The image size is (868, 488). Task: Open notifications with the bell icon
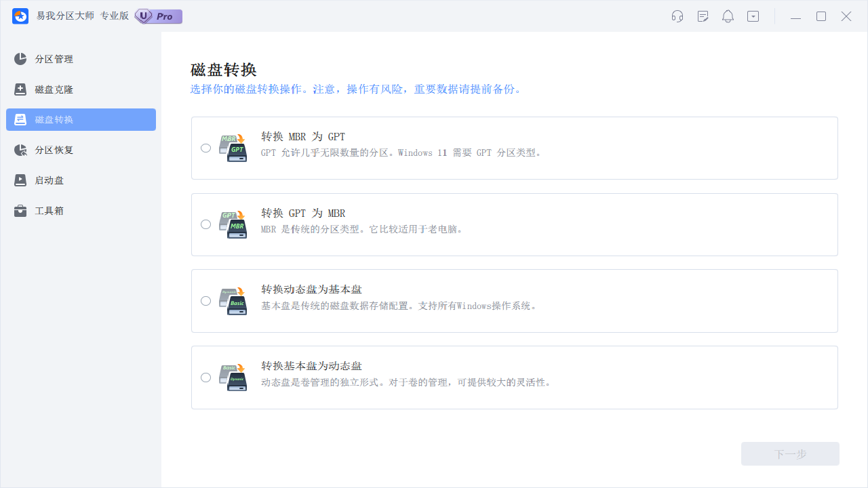(x=728, y=16)
